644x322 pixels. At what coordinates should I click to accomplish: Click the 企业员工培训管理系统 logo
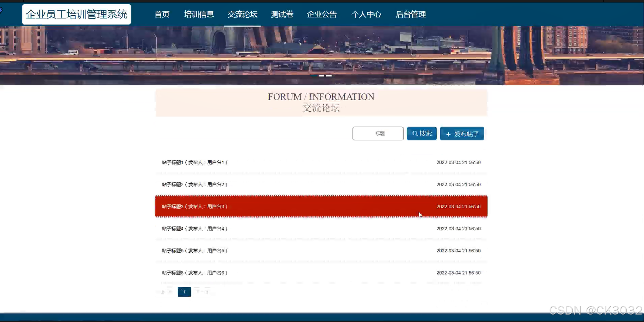coord(77,14)
